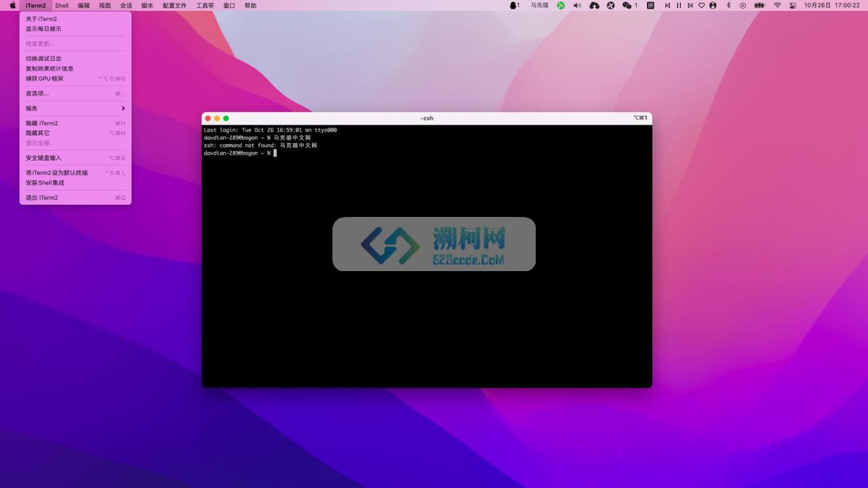Image resolution: width=868 pixels, height=488 pixels.
Task: Open the 脚本 menu
Action: 147,5
